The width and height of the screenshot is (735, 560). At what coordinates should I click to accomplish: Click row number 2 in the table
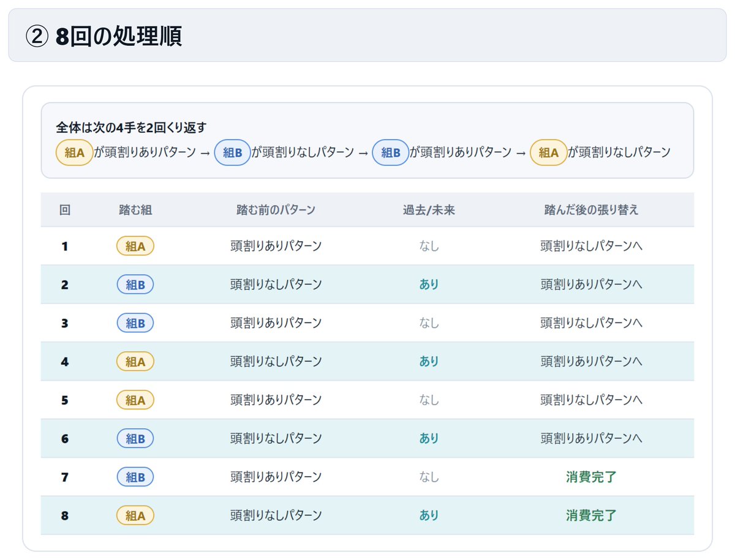(x=64, y=285)
